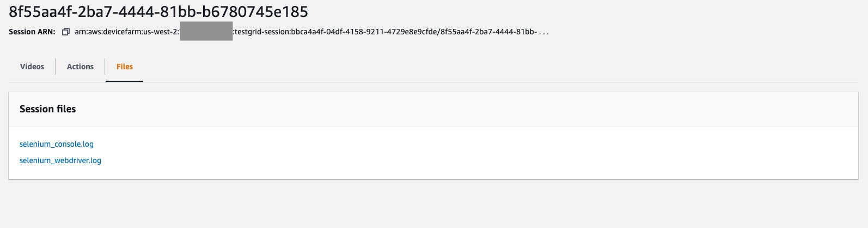Switch to the Videos tab
Viewport: 868px width, 228px height.
coord(32,67)
